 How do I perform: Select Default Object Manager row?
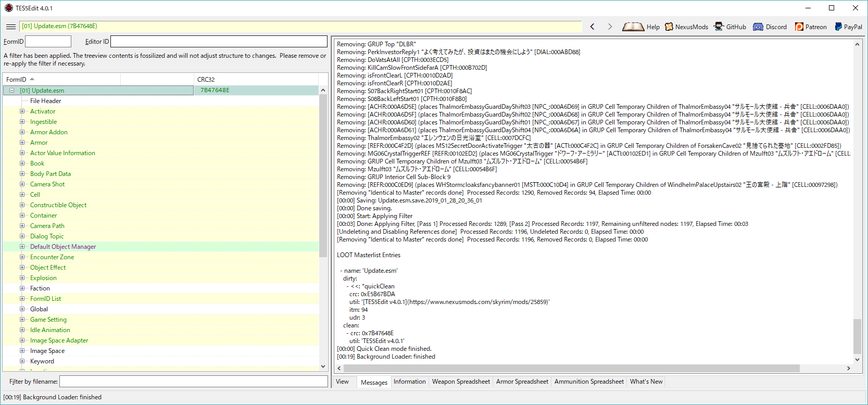(x=161, y=247)
